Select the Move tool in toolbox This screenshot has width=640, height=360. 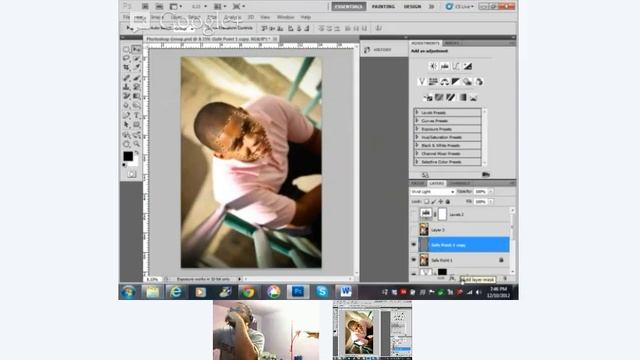136,49
